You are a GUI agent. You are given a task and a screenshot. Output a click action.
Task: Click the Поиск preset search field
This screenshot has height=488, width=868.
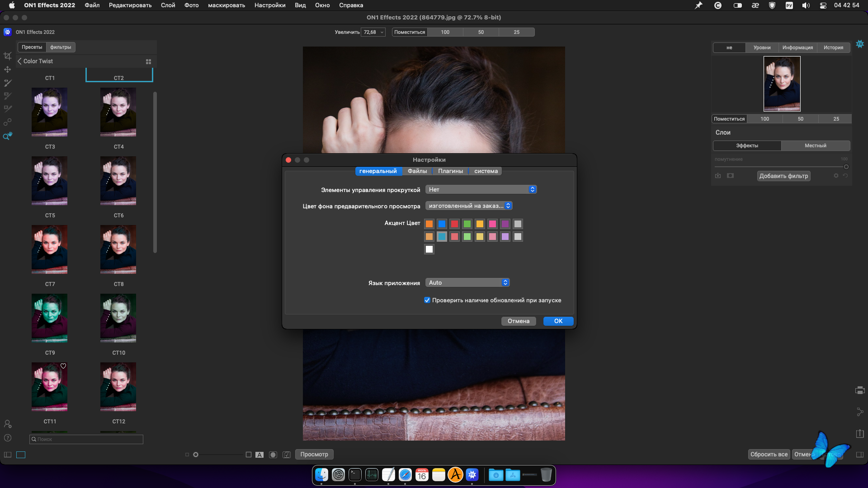click(x=86, y=439)
